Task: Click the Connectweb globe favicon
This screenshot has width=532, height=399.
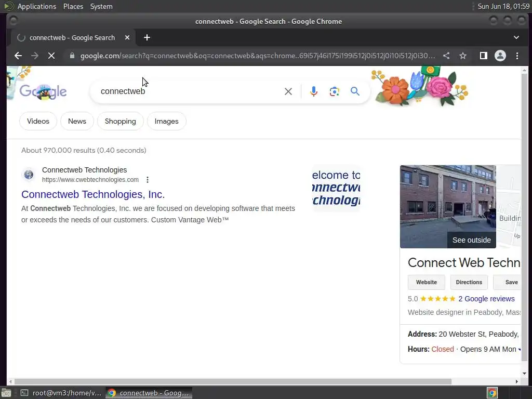Action: (x=29, y=175)
